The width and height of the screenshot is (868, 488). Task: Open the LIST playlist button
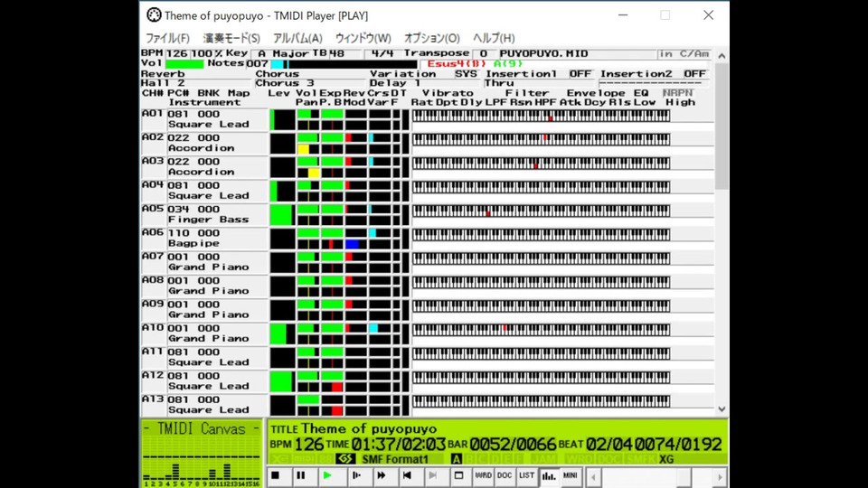[x=526, y=476]
